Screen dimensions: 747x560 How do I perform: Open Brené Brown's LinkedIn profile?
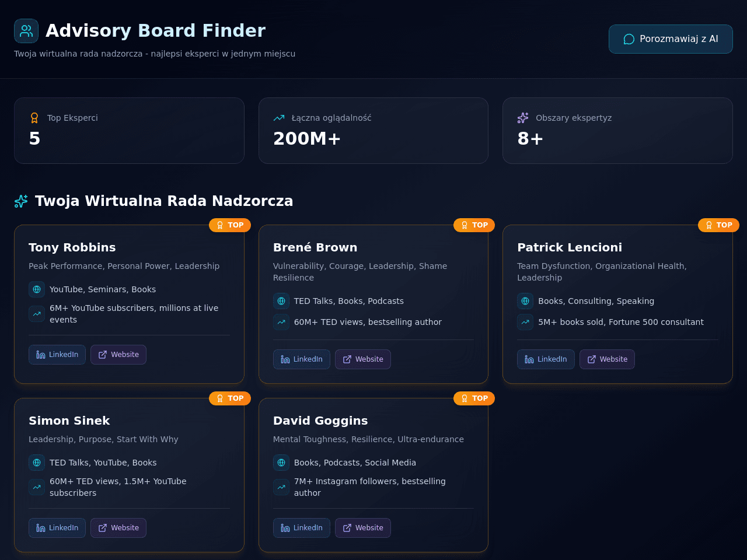coord(302,359)
